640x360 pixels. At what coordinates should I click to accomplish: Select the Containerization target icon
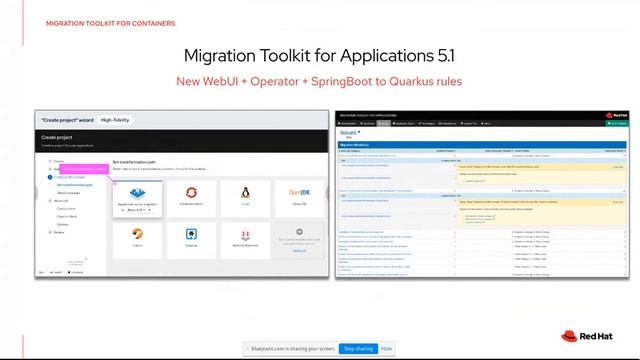tap(191, 192)
